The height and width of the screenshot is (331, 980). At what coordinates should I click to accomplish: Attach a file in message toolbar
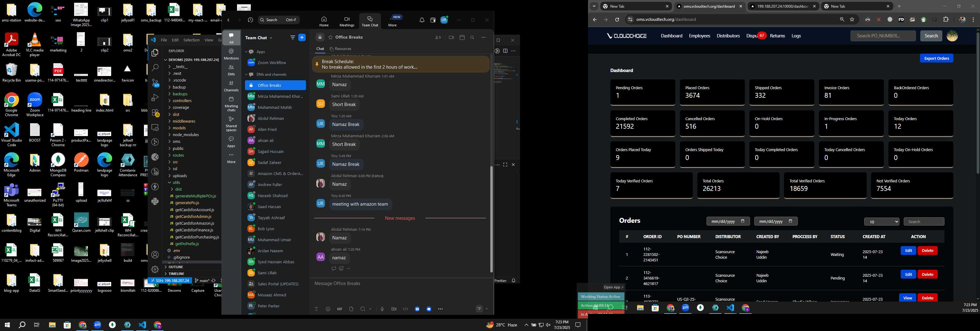point(351,309)
